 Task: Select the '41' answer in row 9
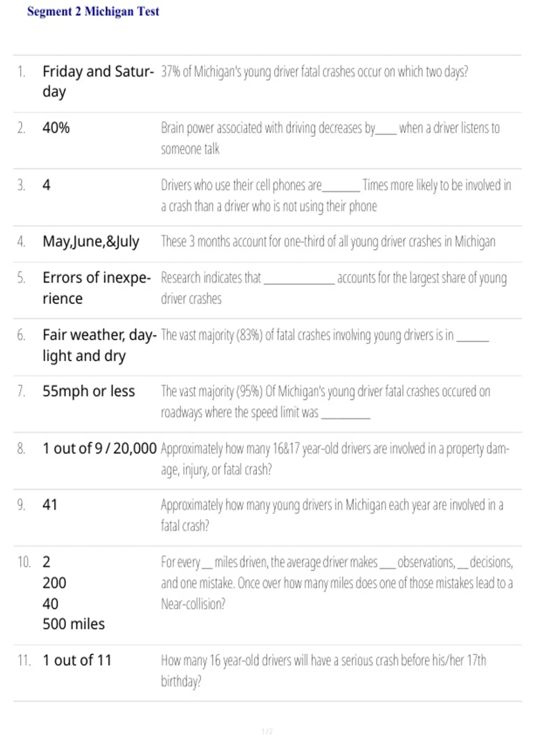click(50, 505)
